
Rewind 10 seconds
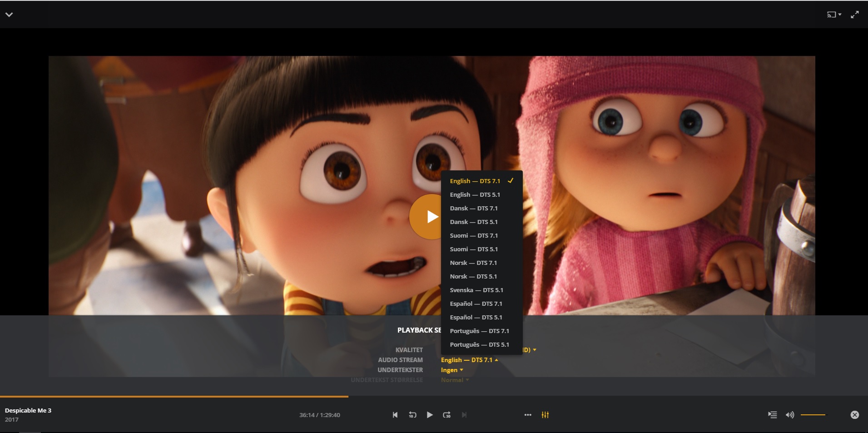pos(412,415)
